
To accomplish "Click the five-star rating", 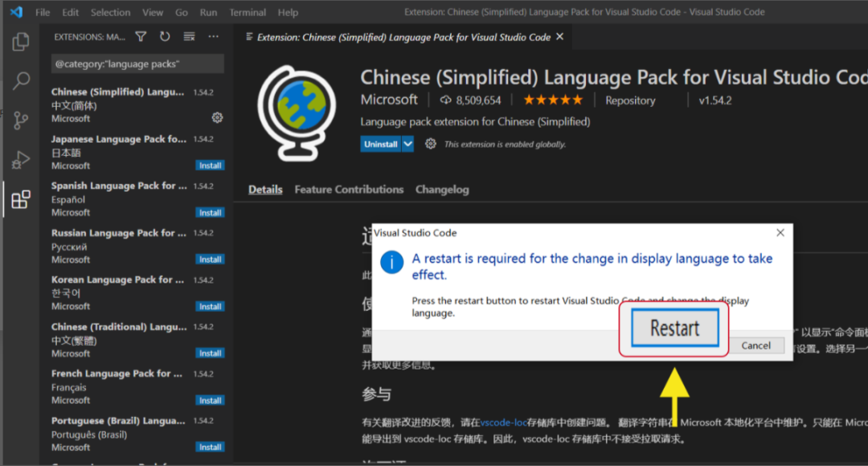I will [x=552, y=100].
